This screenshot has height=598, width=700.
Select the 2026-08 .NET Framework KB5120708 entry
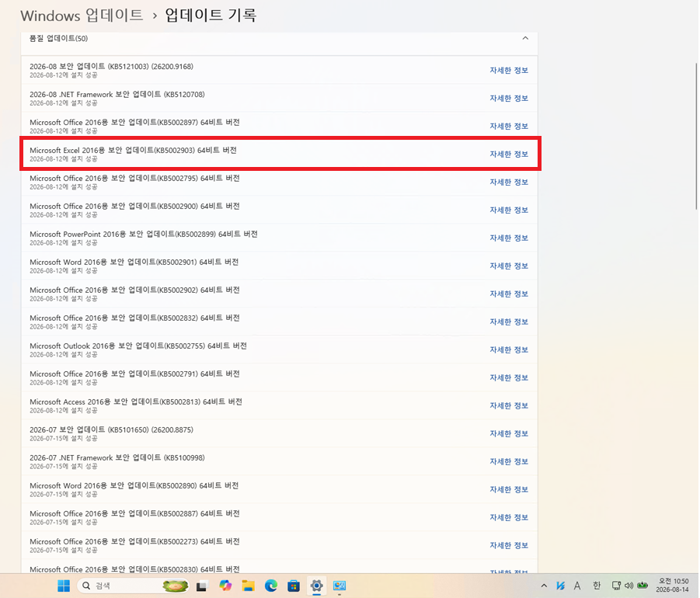(x=280, y=98)
